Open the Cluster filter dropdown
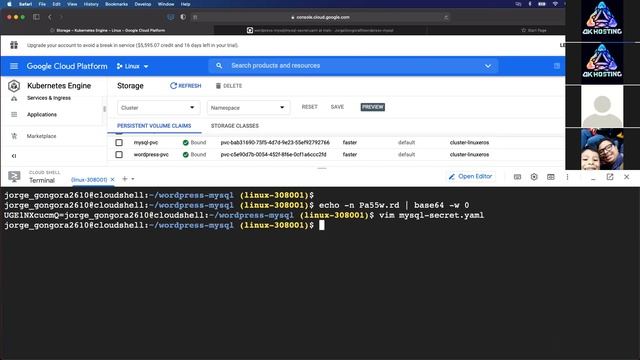Image resolution: width=640 pixels, height=360 pixels. coord(159,108)
